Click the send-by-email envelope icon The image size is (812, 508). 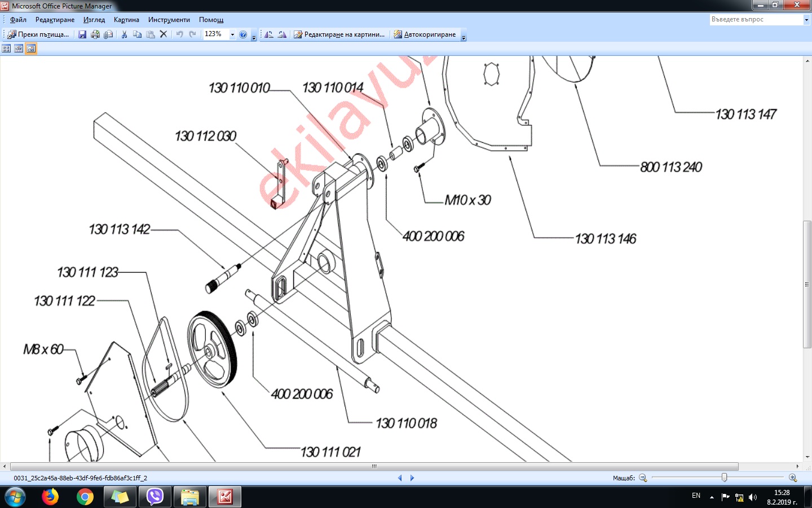coord(108,34)
